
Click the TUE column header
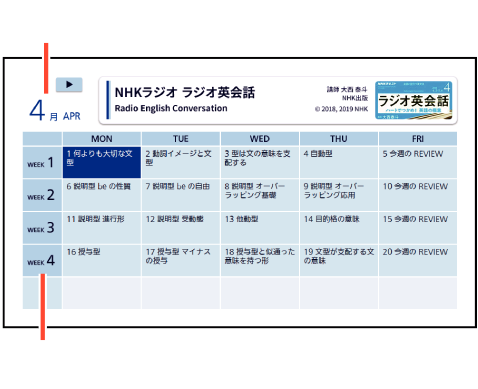point(181,139)
